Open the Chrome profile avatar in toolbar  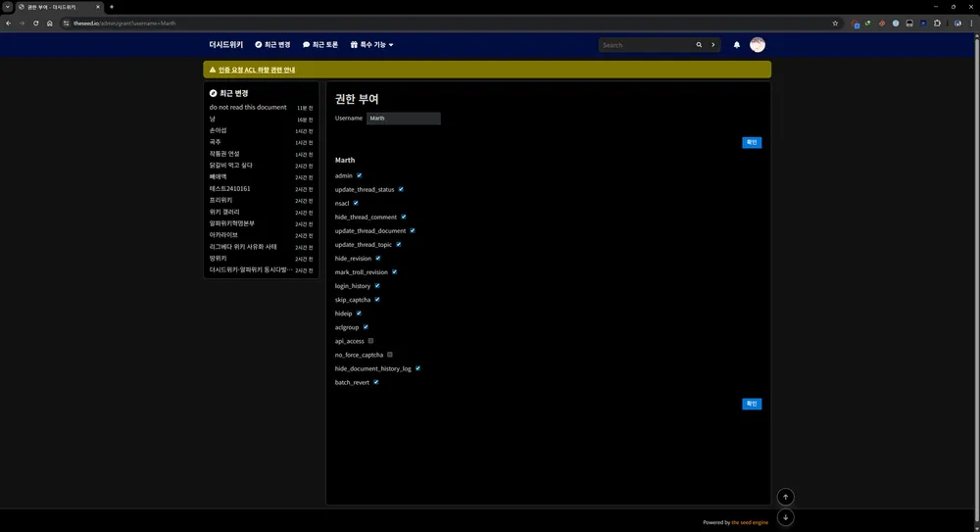(957, 24)
